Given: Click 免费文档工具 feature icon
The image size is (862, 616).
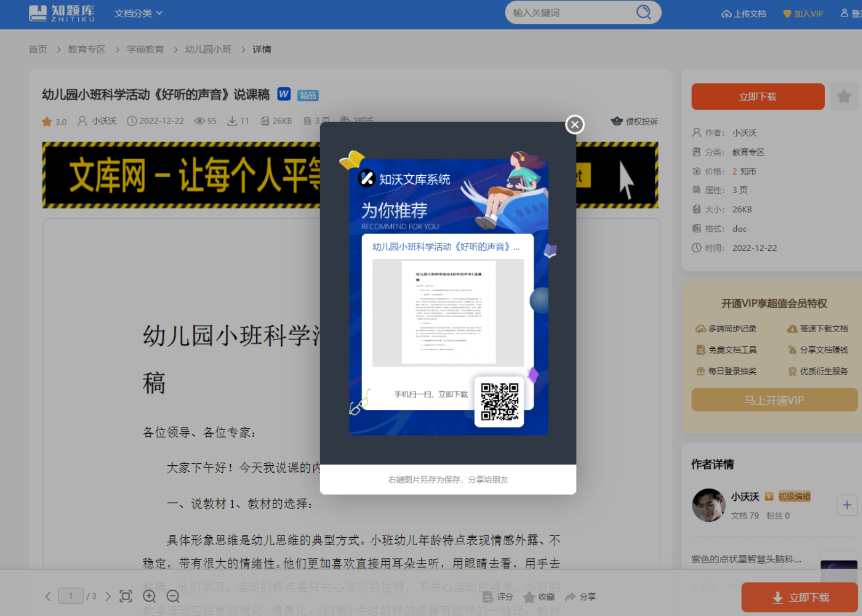Looking at the screenshot, I should [x=700, y=350].
